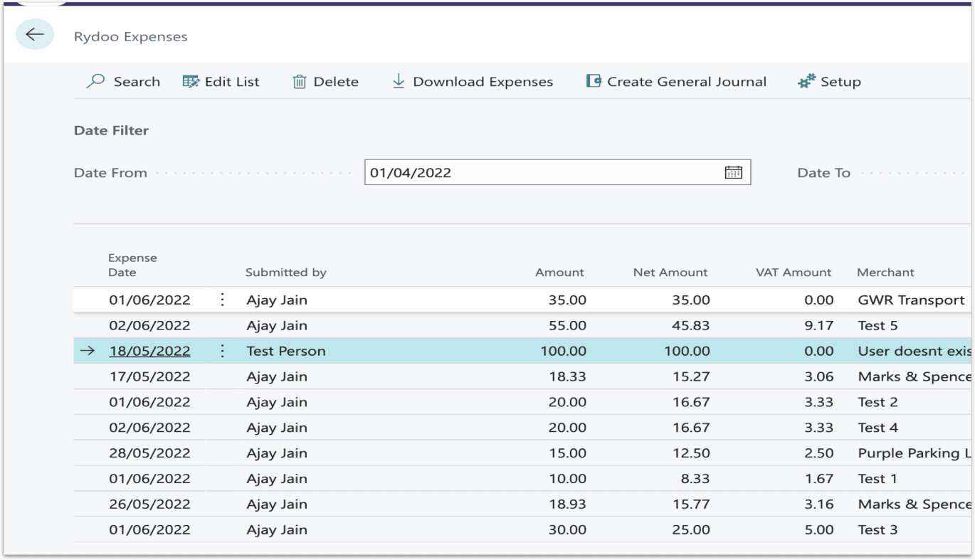This screenshot has width=975, height=560.
Task: Sort by the Amount column header
Action: click(560, 272)
